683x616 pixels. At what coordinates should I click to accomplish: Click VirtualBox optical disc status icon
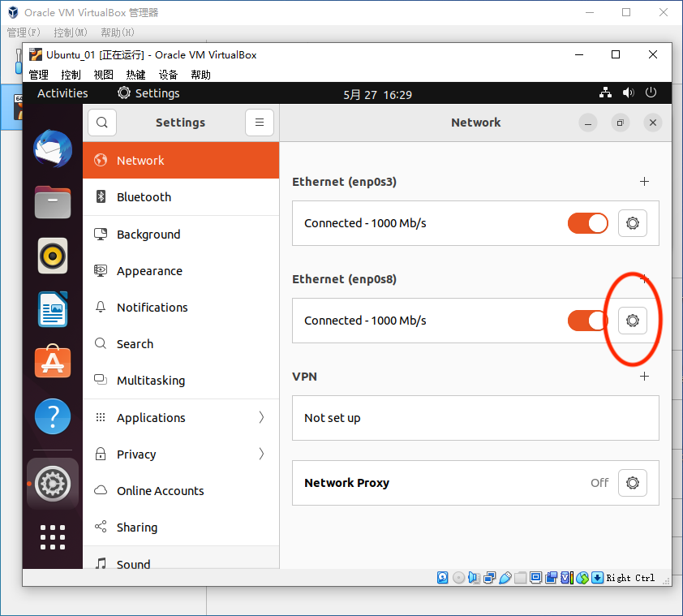(x=458, y=578)
